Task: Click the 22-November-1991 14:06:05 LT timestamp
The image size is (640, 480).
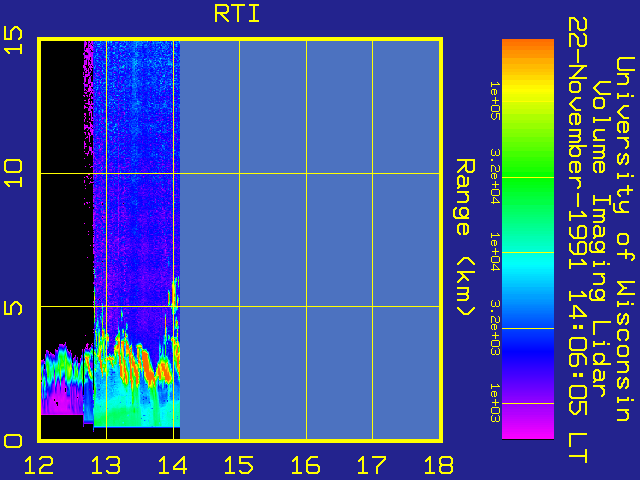Action: [578, 240]
